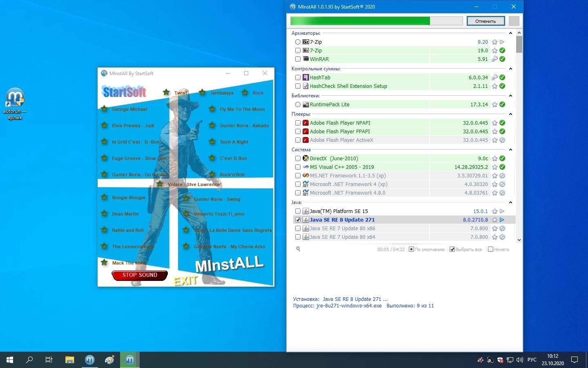Click the volume icon in the system tray
This screenshot has height=368, width=588.
[x=520, y=360]
